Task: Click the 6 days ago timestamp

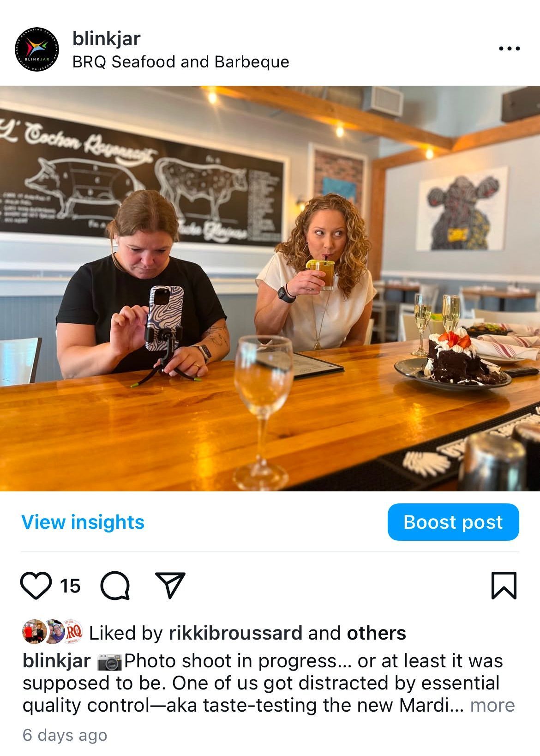Action: [65, 735]
